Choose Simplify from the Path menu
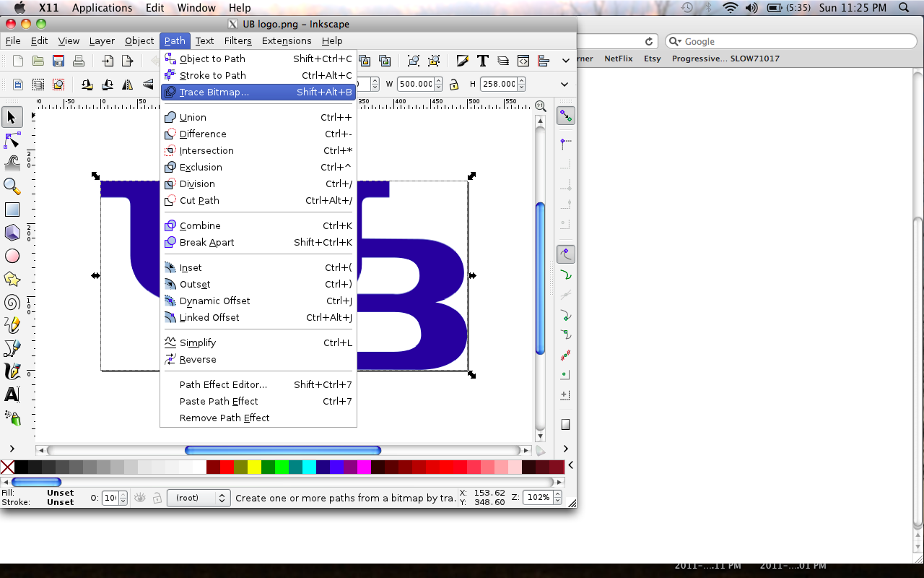This screenshot has width=924, height=578. (x=258, y=342)
